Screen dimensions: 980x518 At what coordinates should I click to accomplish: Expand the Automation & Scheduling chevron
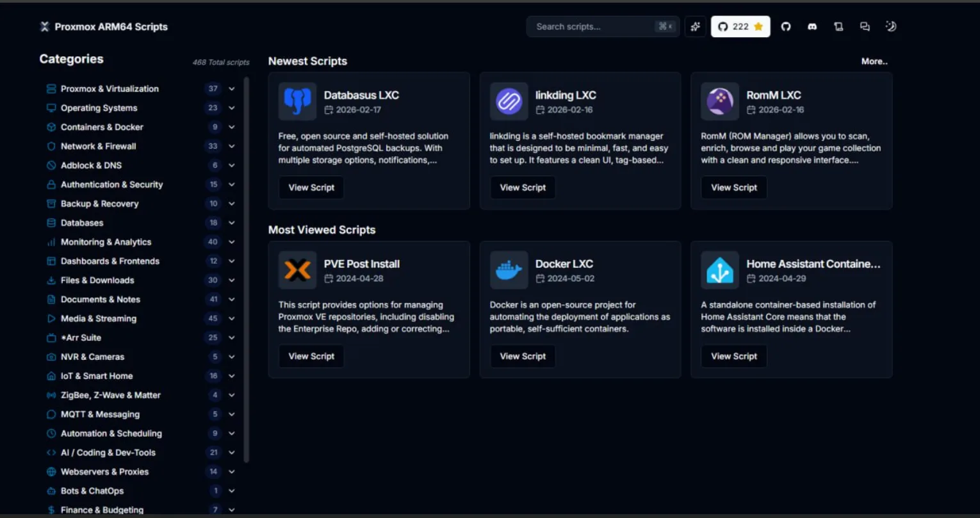(x=231, y=433)
